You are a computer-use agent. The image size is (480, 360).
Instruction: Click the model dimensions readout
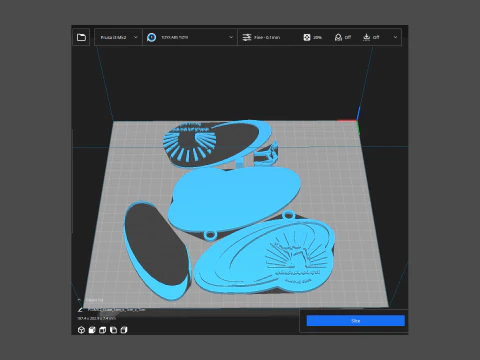coord(97,319)
